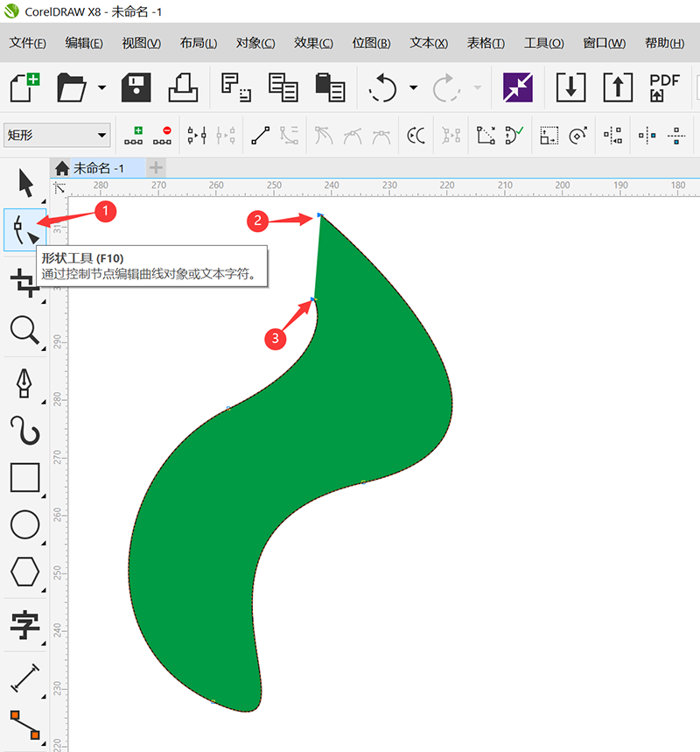The height and width of the screenshot is (752, 700).
Task: Activate the Text tool
Action: point(24,624)
